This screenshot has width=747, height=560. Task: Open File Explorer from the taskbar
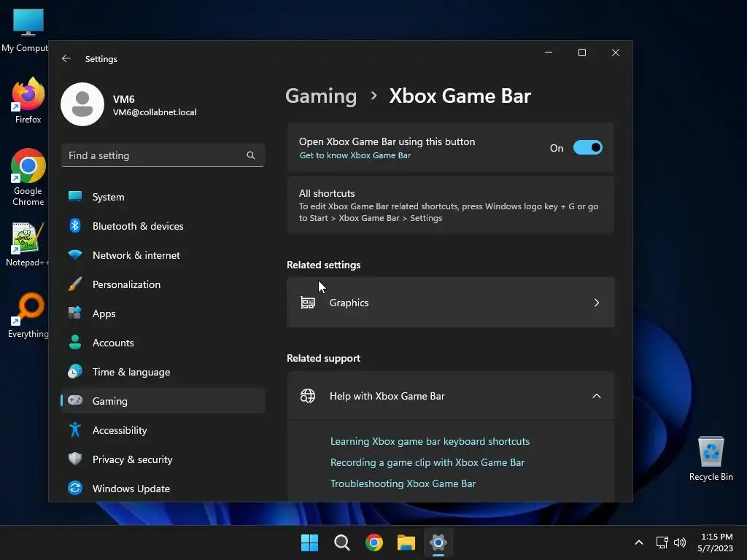pyautogui.click(x=406, y=542)
